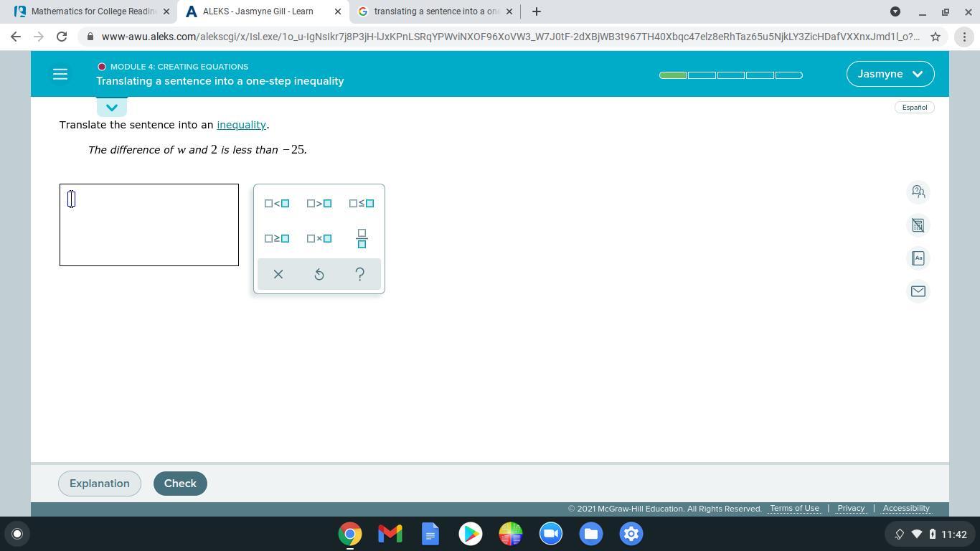Switch language to Español
This screenshot has width=980, height=551.
coord(915,108)
